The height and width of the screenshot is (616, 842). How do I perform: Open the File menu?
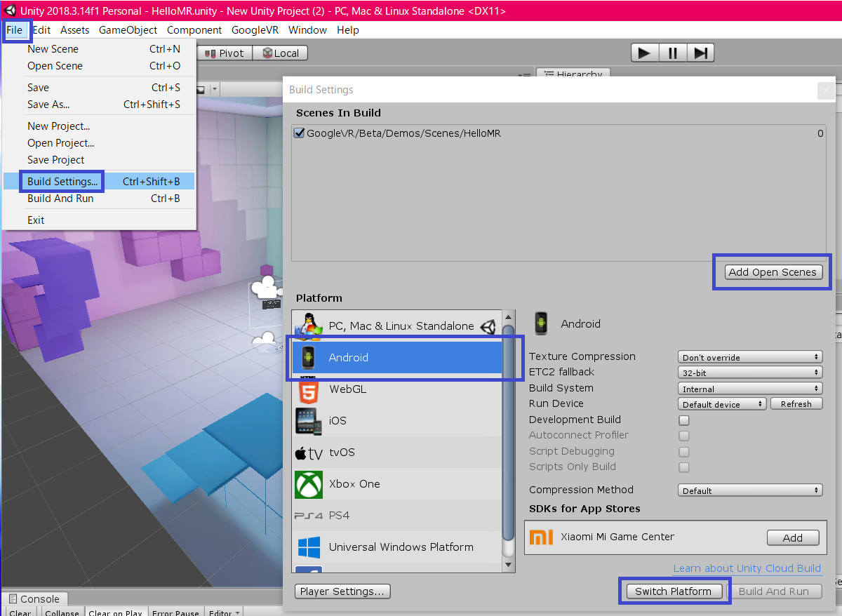pos(15,30)
